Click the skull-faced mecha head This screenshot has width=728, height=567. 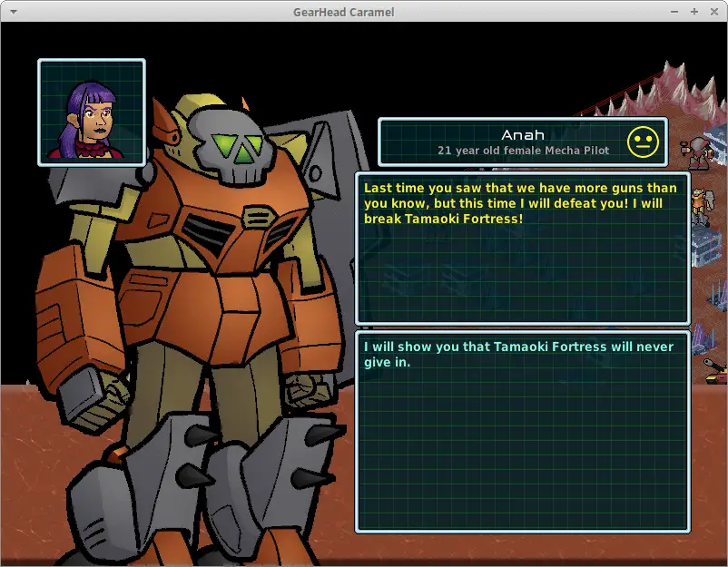coord(231,146)
